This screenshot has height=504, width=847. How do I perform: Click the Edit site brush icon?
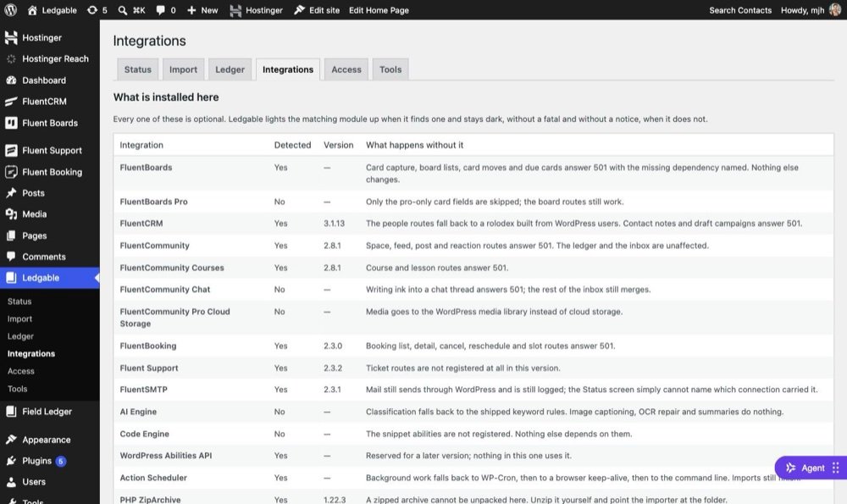pos(299,9)
